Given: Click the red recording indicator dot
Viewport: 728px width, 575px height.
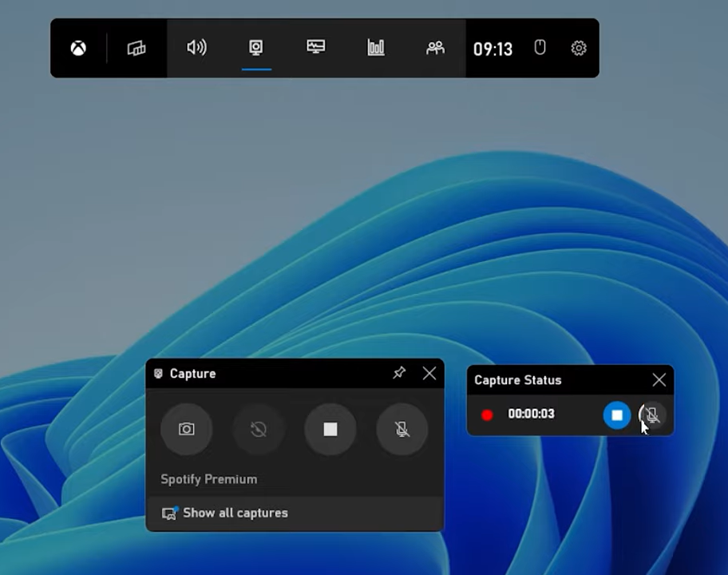Looking at the screenshot, I should coord(487,414).
